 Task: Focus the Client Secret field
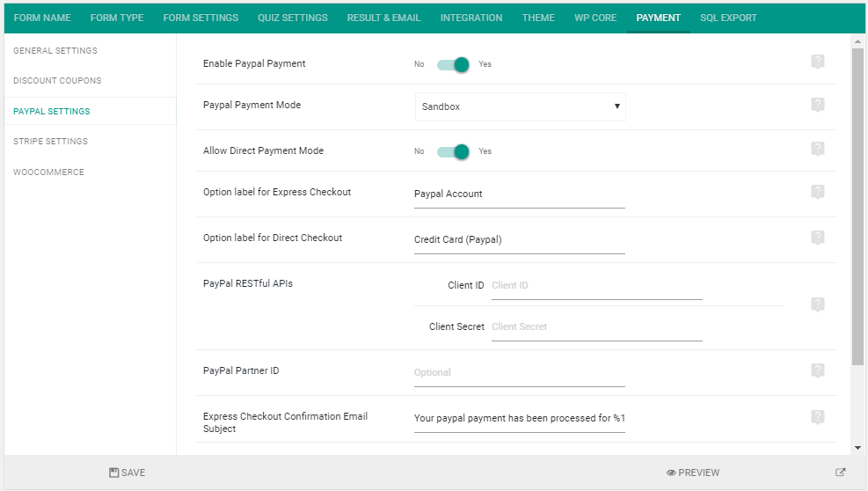click(x=597, y=327)
